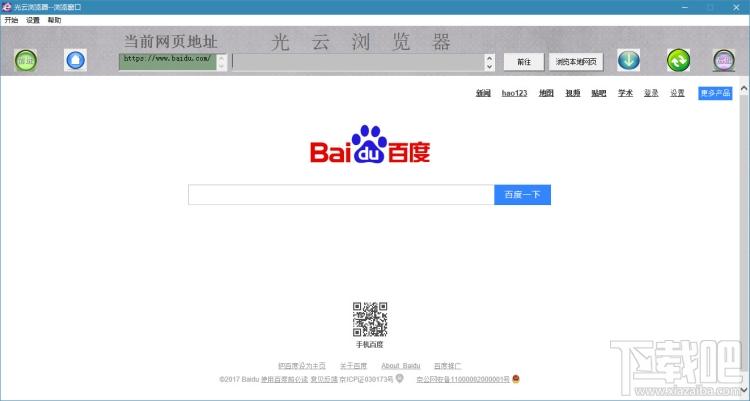Click the app logo in the title bar
750x401 pixels.
(6, 7)
